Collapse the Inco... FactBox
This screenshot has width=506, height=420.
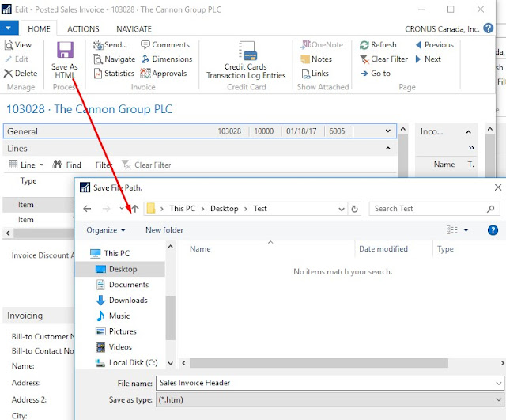[x=469, y=132]
